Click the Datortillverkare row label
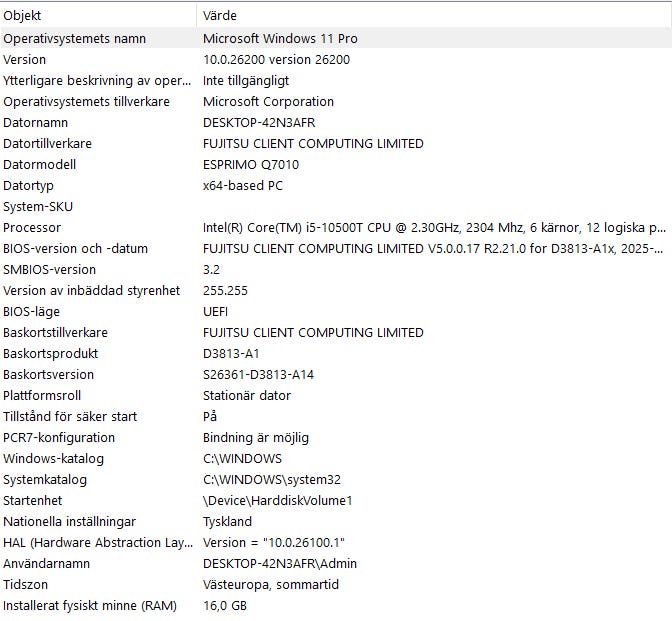 pyautogui.click(x=47, y=144)
